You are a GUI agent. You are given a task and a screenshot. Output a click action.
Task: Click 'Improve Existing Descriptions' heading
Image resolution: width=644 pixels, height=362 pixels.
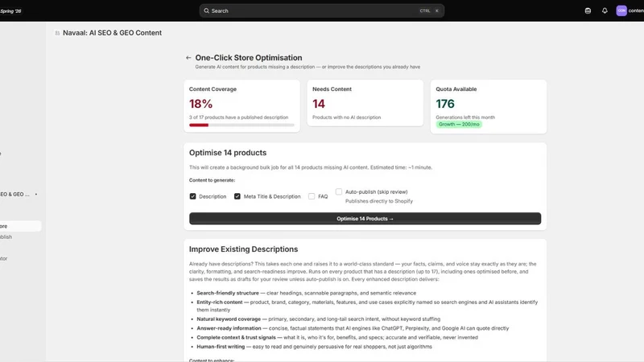point(243,249)
